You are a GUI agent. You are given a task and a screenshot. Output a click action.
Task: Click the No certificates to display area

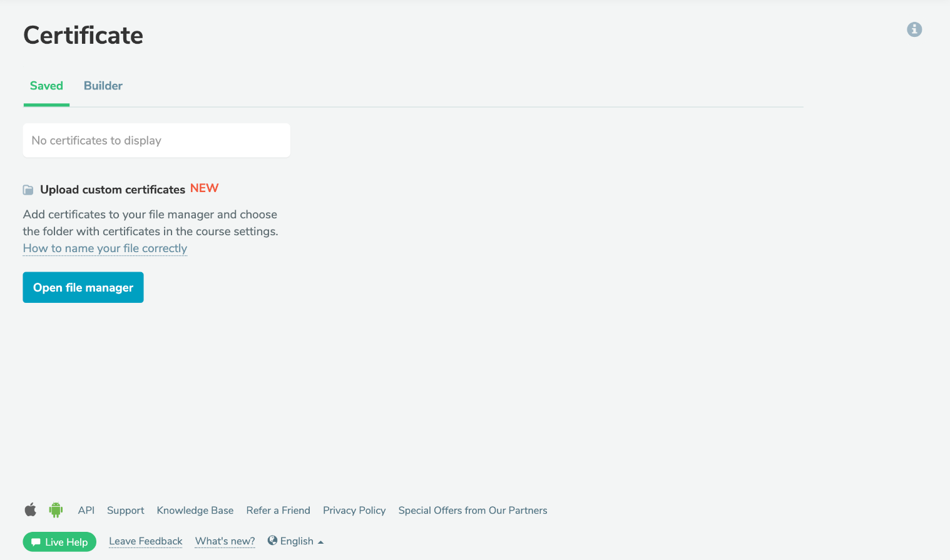tap(156, 140)
